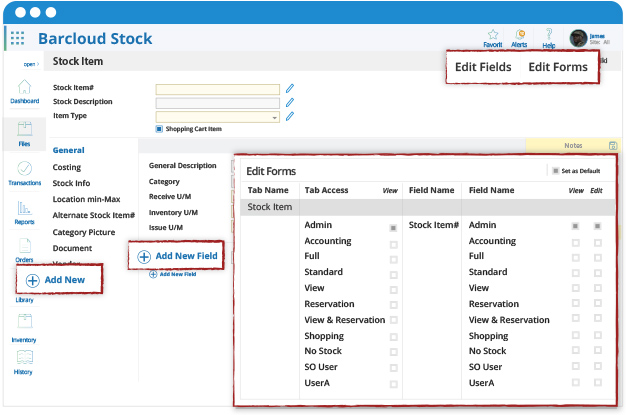Click the Inventory U/M label

pyautogui.click(x=173, y=212)
